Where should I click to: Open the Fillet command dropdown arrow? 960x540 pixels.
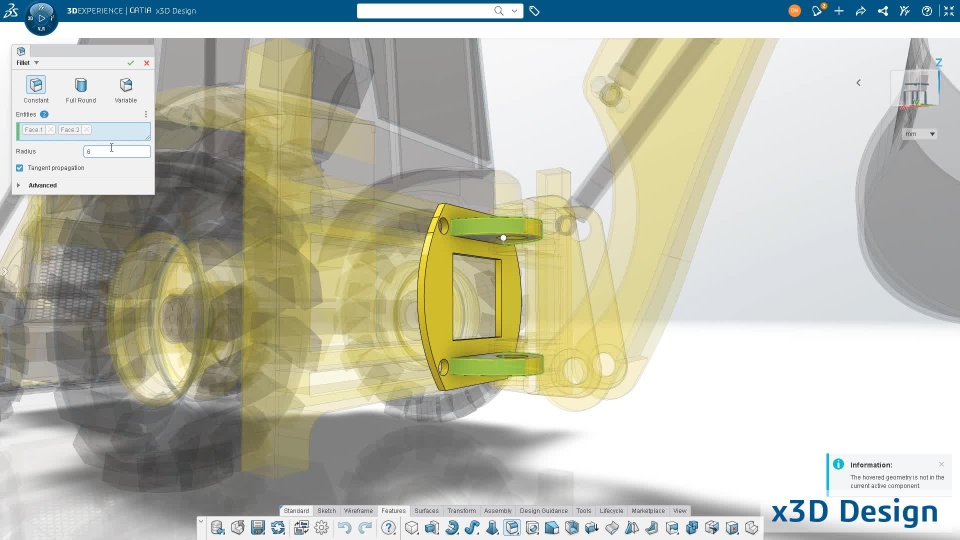pos(36,63)
